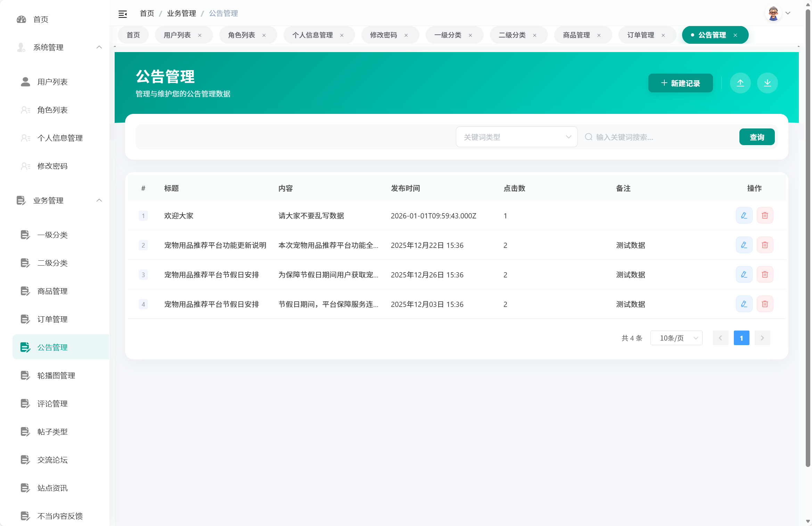Image resolution: width=812 pixels, height=526 pixels.
Task: Open 业务管理 in the breadcrumb
Action: pyautogui.click(x=181, y=13)
